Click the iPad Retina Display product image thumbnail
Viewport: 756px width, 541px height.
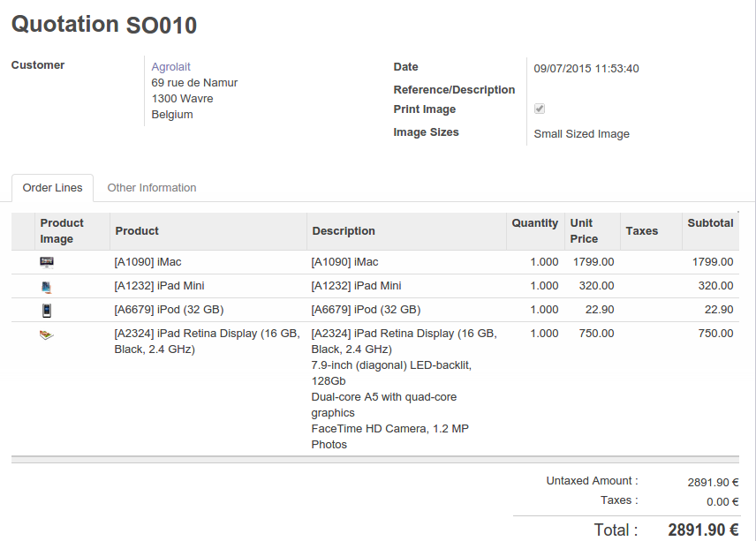(46, 334)
